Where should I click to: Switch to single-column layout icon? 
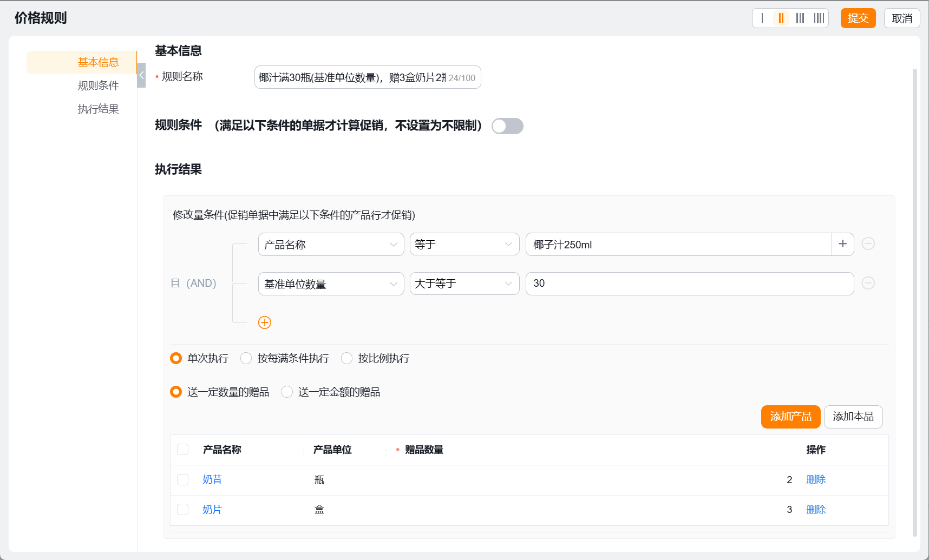pyautogui.click(x=762, y=18)
